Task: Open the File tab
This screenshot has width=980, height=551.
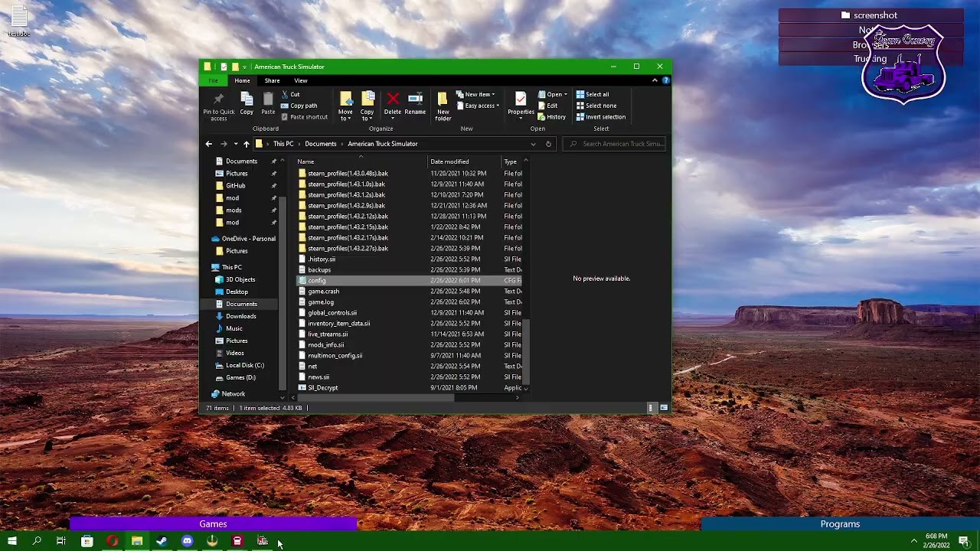Action: (x=214, y=80)
